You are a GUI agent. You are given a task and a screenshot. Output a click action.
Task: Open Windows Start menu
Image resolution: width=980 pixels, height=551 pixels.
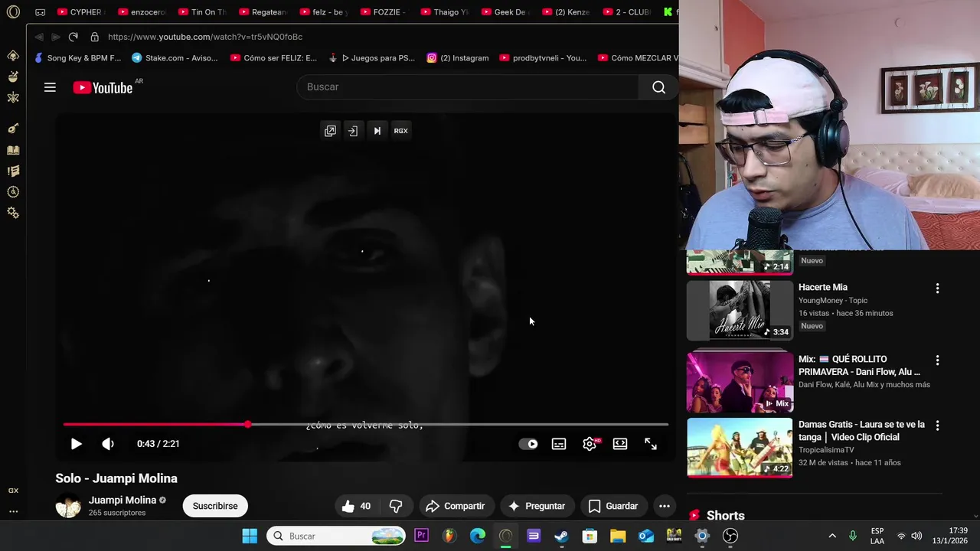(x=250, y=536)
